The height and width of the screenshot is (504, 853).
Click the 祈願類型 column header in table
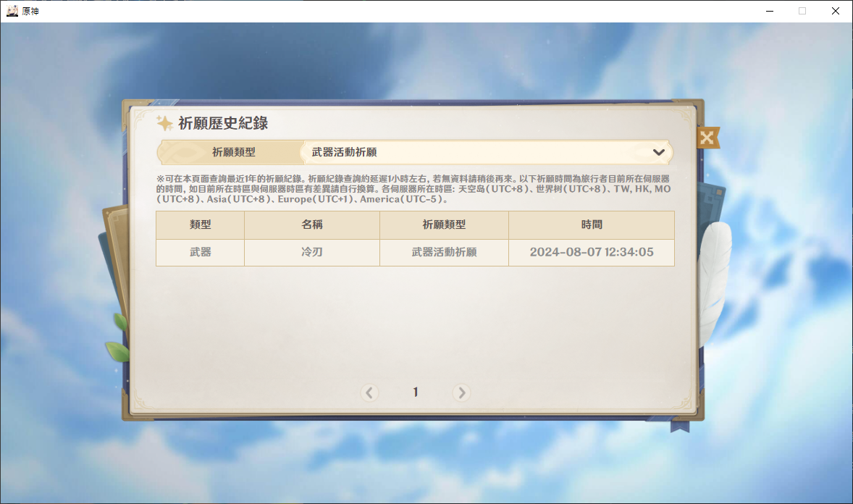444,224
